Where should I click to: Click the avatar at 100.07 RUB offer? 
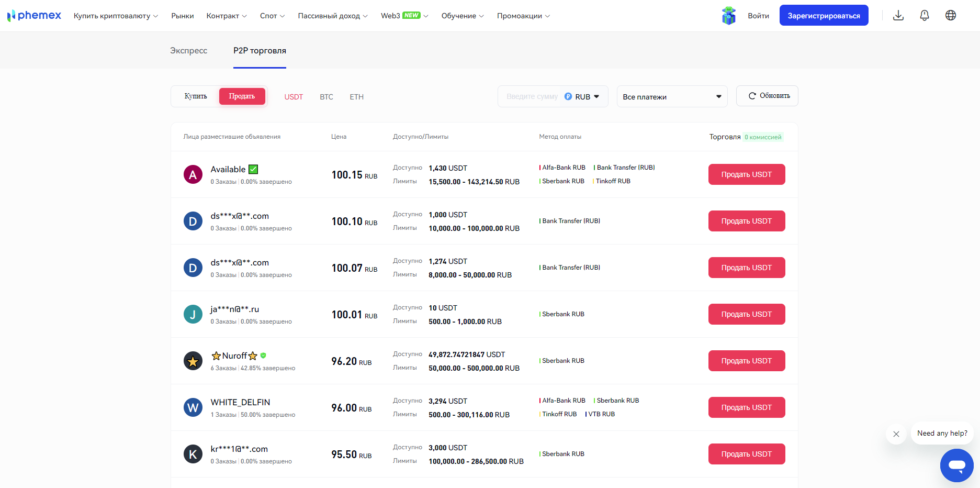point(193,268)
